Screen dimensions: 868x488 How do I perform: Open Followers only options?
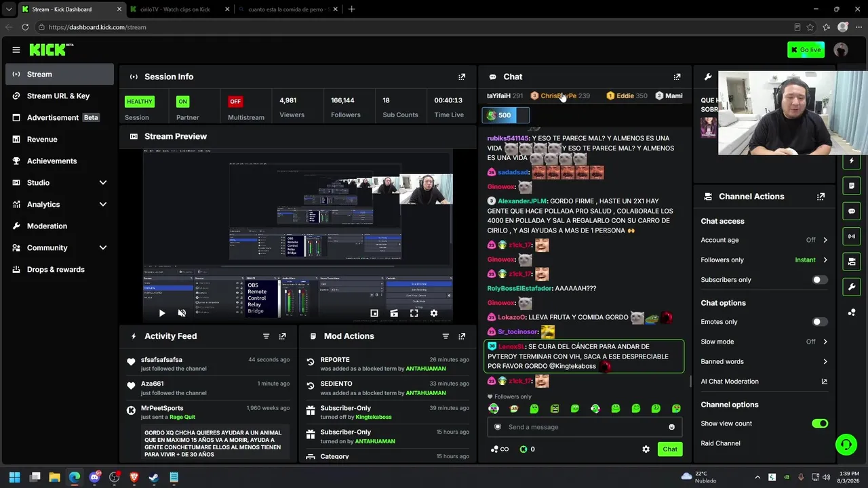coord(764,260)
